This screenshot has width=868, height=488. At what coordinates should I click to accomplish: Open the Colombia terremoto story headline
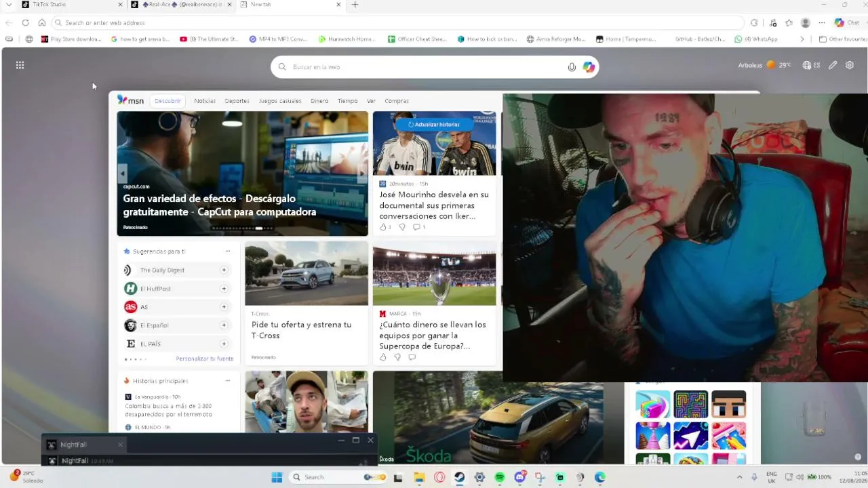click(x=168, y=410)
